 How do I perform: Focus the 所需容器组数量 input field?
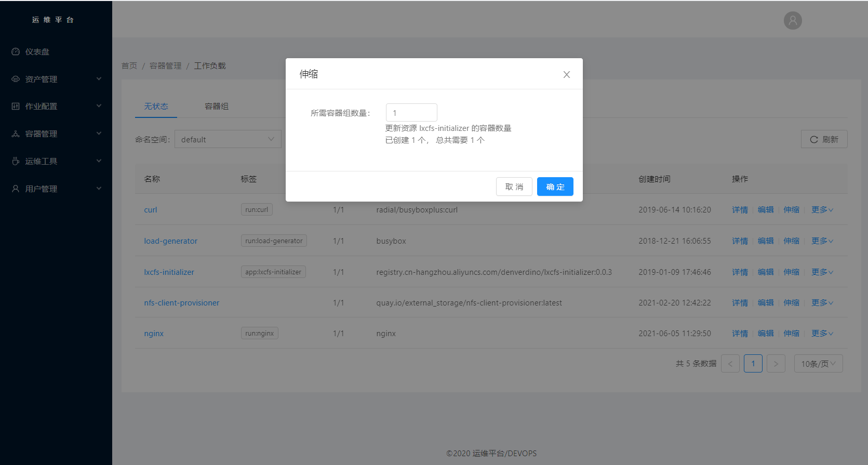[x=411, y=113]
